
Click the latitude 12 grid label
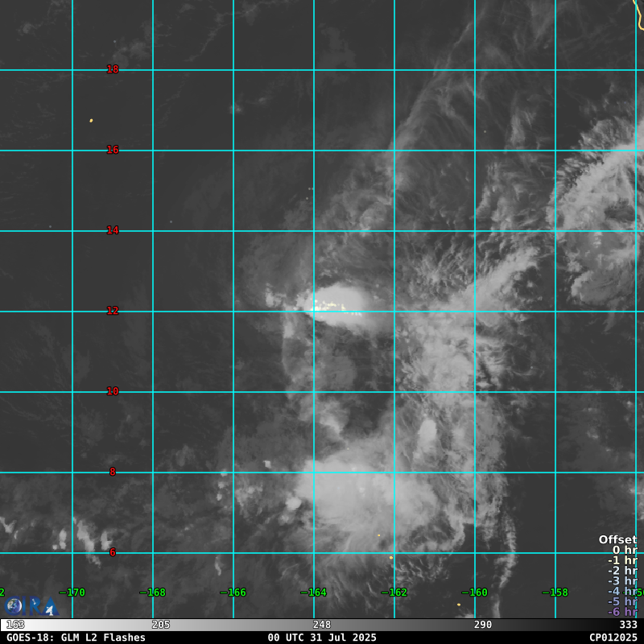click(113, 312)
